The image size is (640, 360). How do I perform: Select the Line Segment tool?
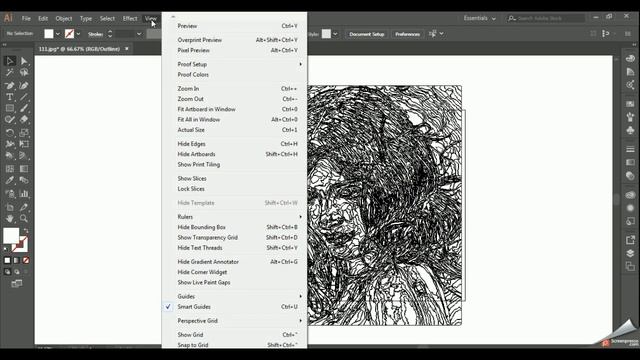(24, 97)
